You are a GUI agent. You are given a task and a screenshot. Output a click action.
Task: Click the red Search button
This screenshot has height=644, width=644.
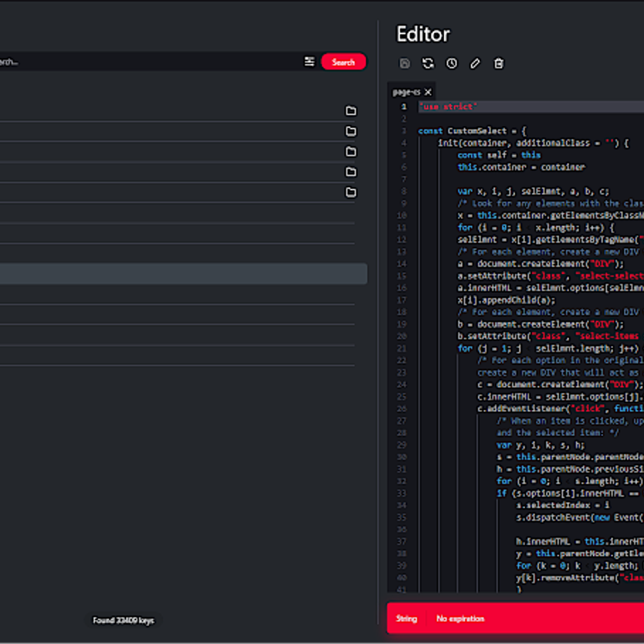[x=343, y=62]
